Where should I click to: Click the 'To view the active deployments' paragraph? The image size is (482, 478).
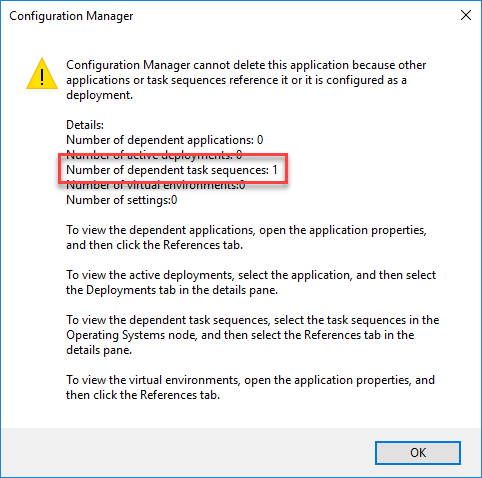coord(251,282)
